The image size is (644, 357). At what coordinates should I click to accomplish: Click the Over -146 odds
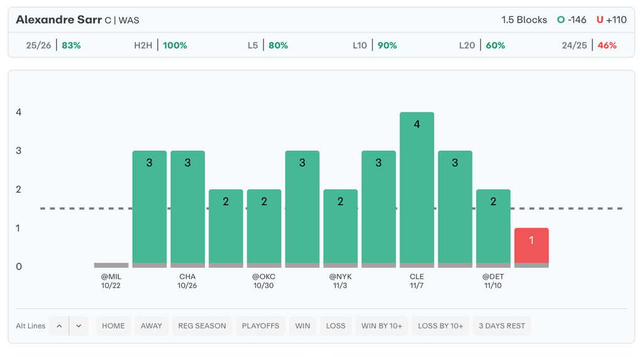[572, 20]
